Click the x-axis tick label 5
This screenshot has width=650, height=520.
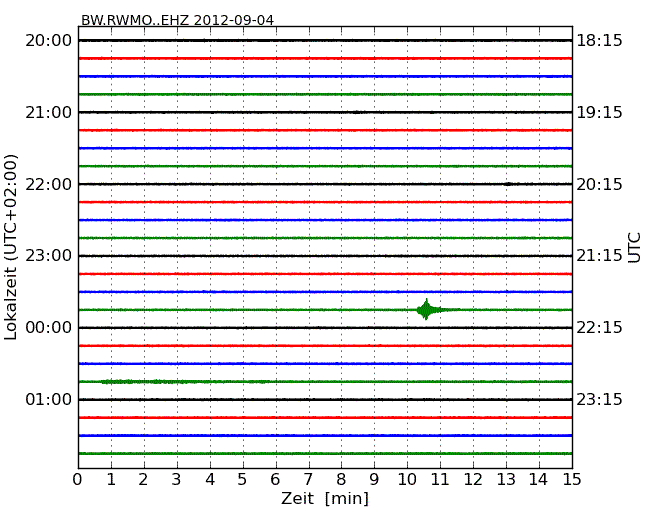(x=243, y=479)
